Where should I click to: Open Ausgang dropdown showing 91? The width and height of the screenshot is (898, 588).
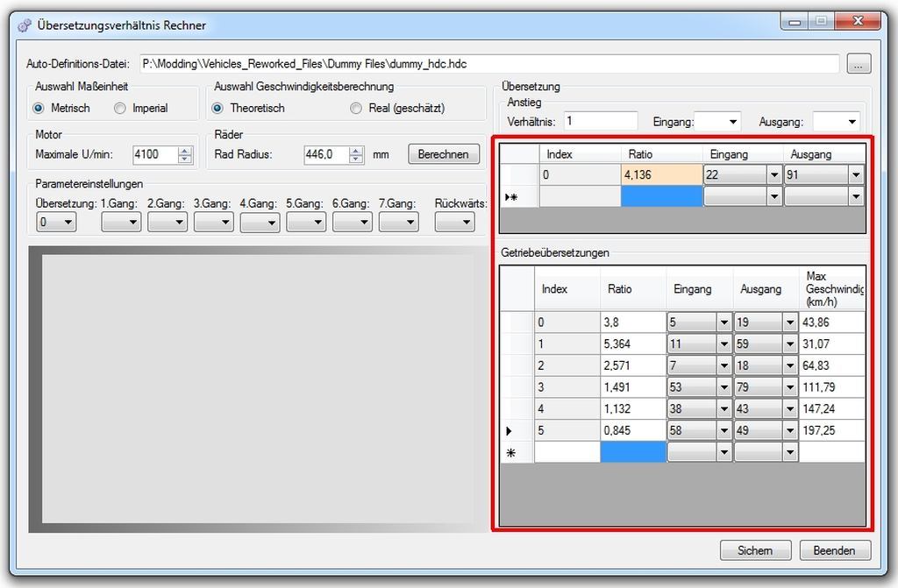click(856, 175)
